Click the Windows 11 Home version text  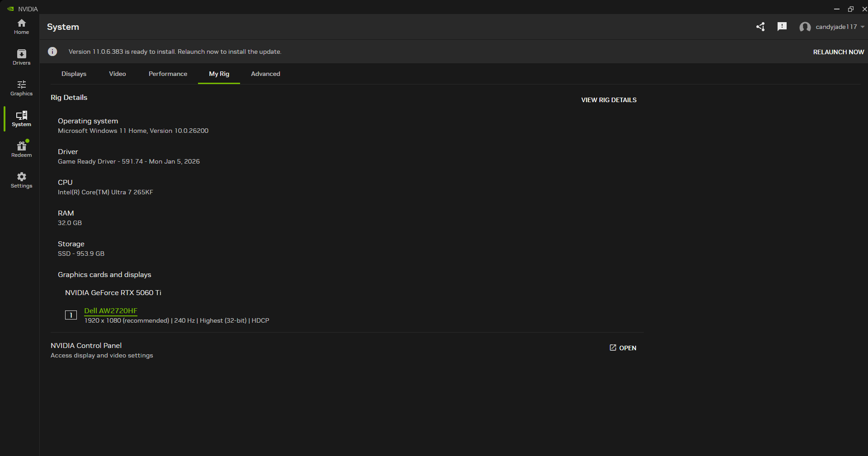pyautogui.click(x=133, y=131)
